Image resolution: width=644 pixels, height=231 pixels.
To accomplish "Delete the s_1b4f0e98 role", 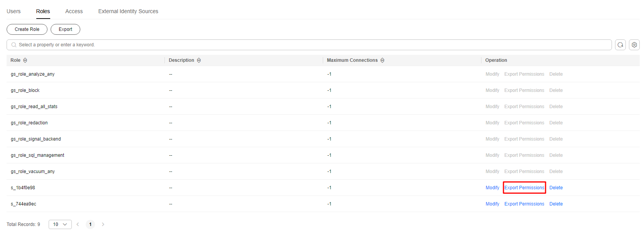I will pyautogui.click(x=556, y=188).
